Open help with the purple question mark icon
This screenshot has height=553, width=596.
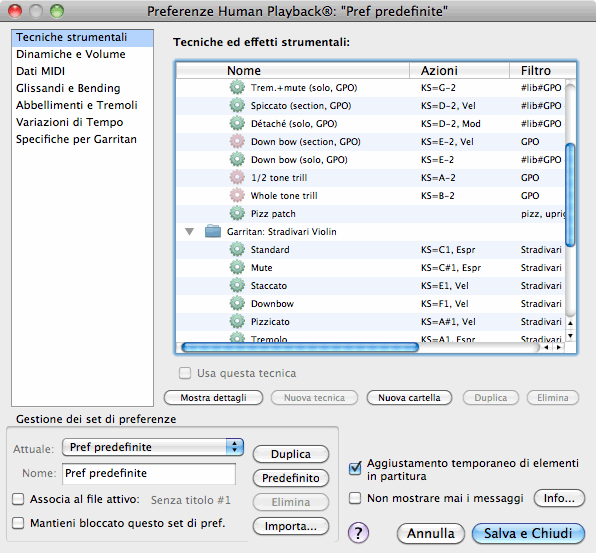pyautogui.click(x=358, y=532)
